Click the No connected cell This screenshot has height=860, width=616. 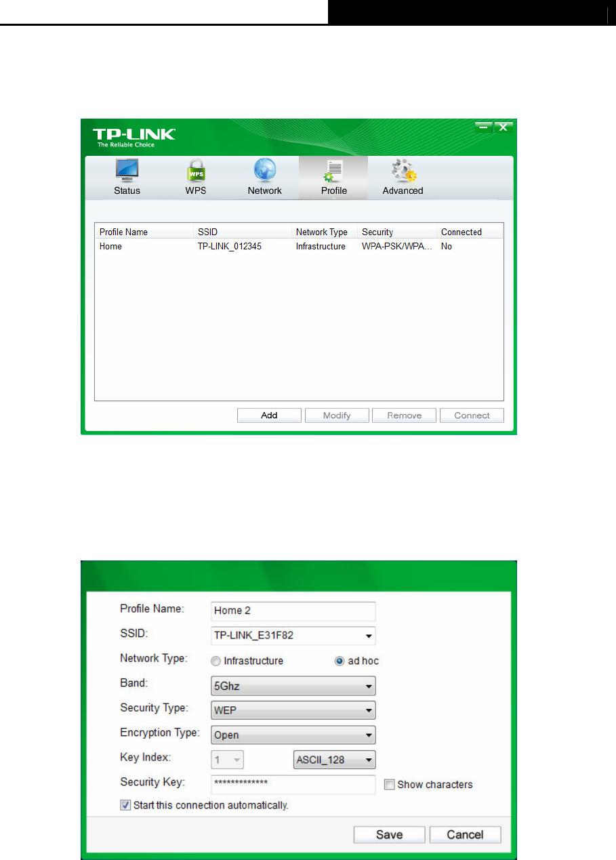(447, 247)
